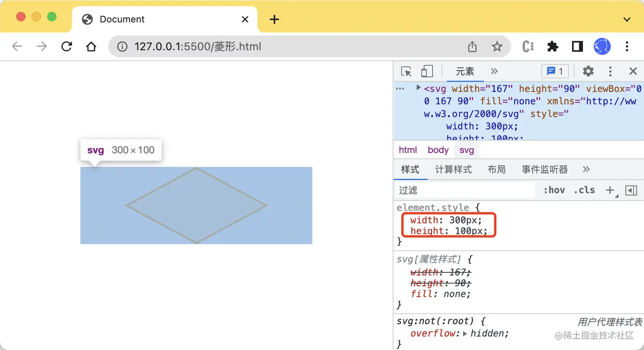Viewport: 644px width, 350px height.
Task: Toggle element state with :hov
Action: click(554, 190)
